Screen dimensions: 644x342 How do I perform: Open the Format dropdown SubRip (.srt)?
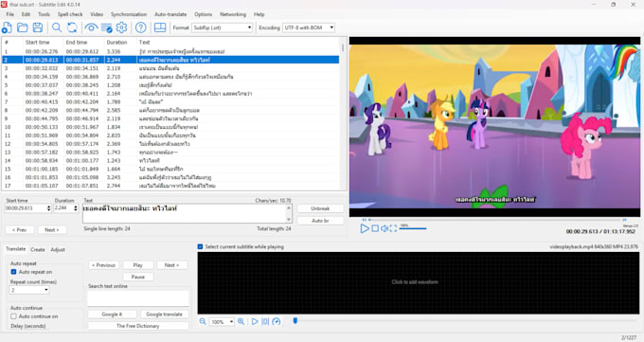point(223,27)
